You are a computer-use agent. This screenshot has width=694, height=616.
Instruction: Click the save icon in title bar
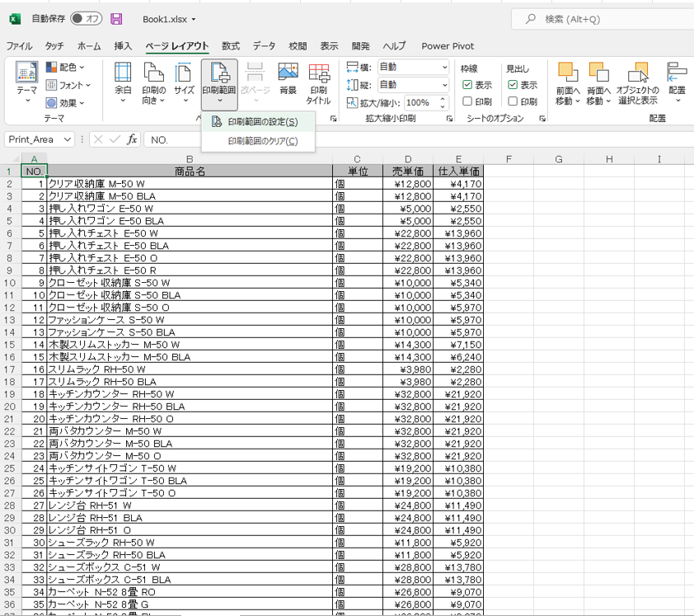coord(116,19)
